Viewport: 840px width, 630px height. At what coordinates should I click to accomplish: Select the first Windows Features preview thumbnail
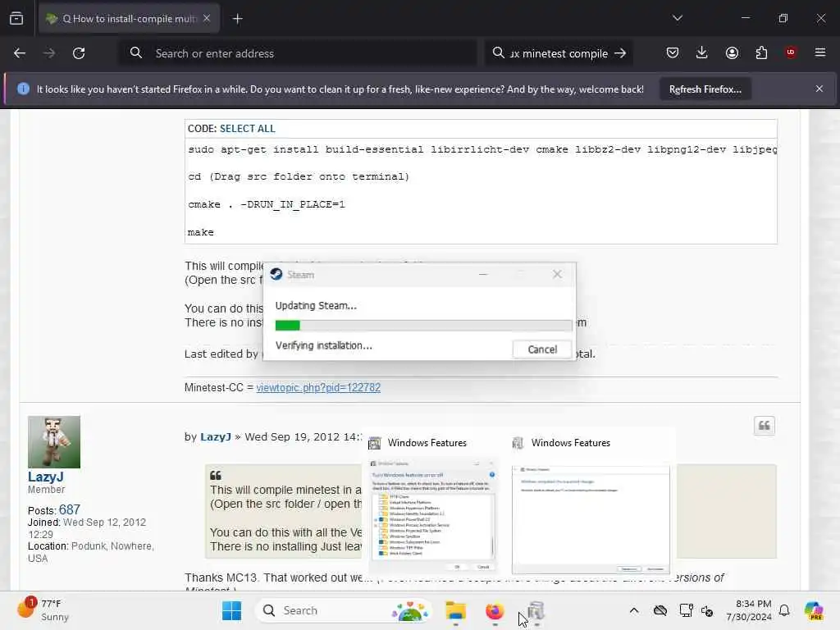point(433,516)
